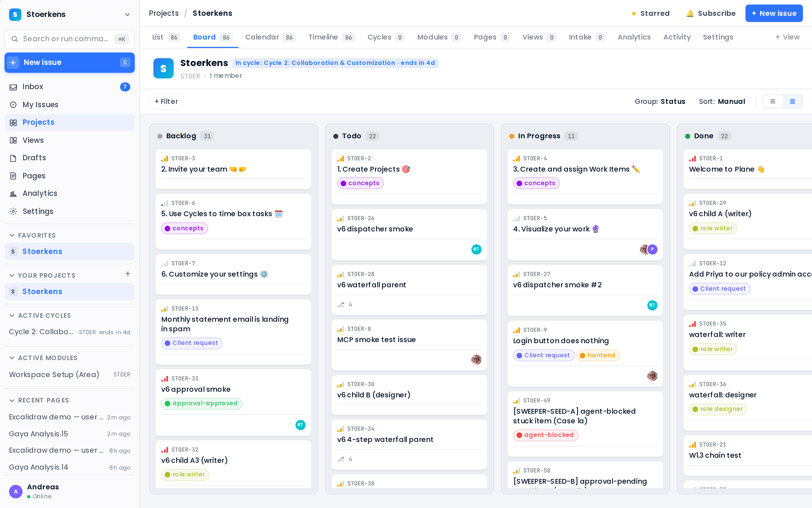Click the Pages icon in sidebar

(x=13, y=176)
